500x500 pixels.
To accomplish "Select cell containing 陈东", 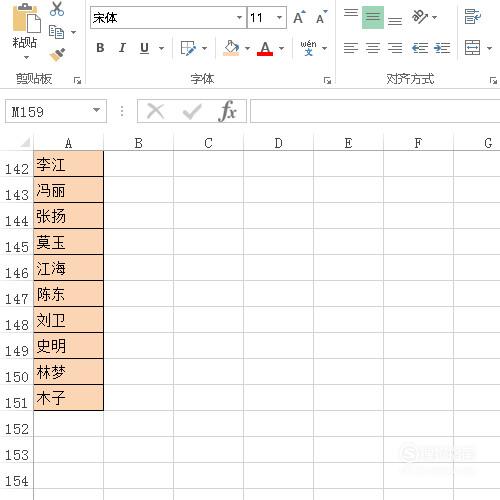I will [x=69, y=294].
